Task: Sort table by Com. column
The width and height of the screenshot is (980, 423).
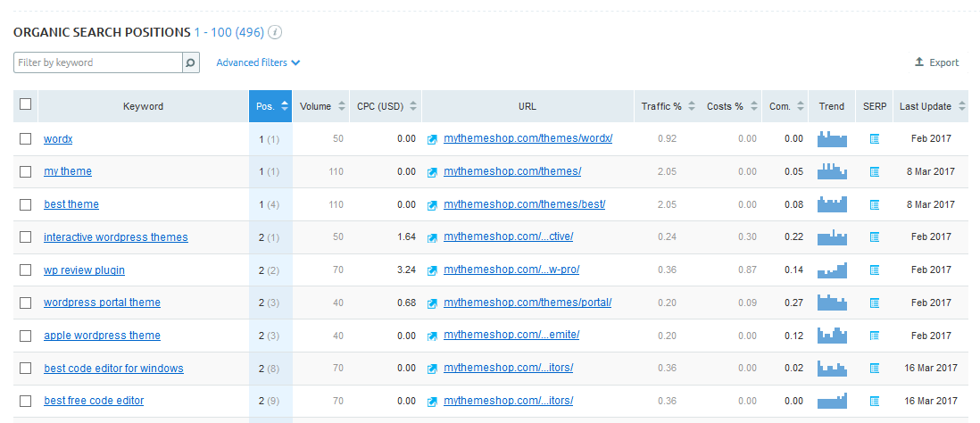Action: (x=785, y=106)
